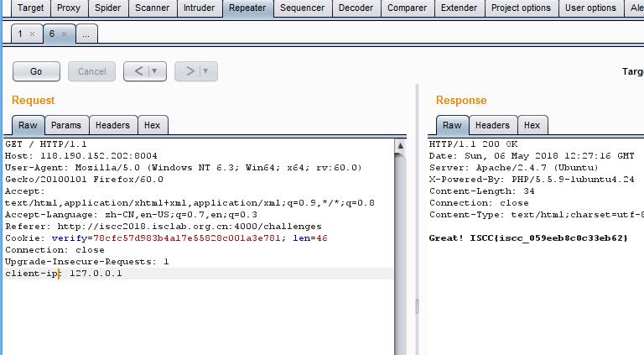Open the Extender tab
This screenshot has width=644, height=355.
[x=460, y=8]
